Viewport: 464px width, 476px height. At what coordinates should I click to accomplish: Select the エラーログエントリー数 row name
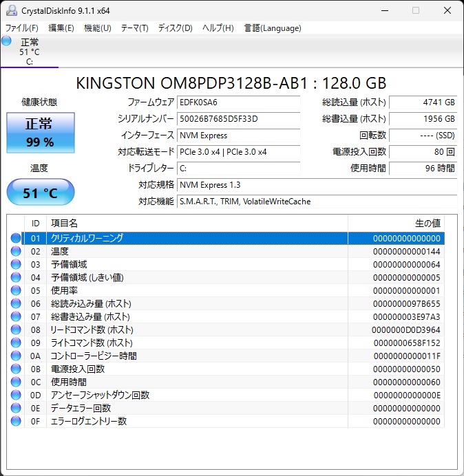[88, 421]
